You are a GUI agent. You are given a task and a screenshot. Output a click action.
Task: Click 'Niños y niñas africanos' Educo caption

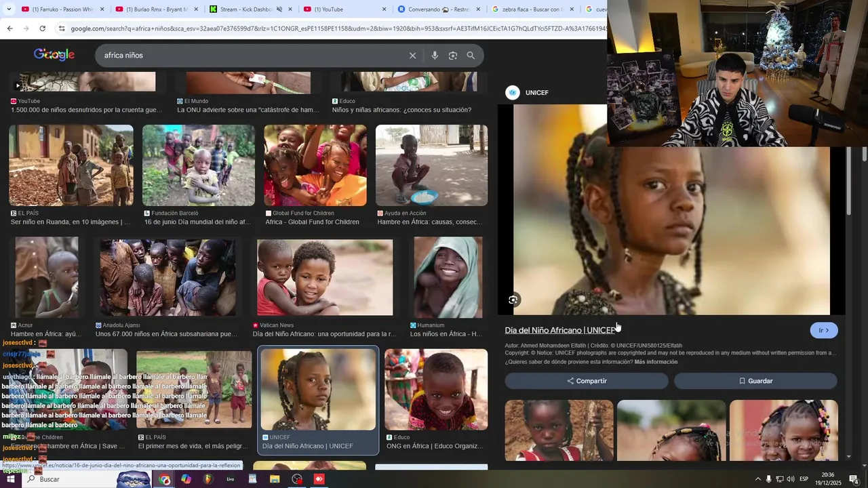click(x=401, y=110)
